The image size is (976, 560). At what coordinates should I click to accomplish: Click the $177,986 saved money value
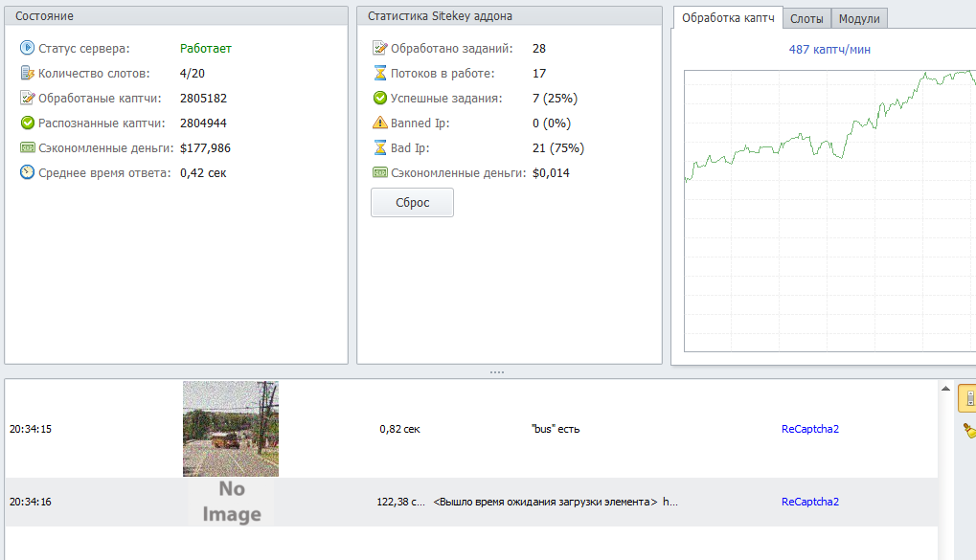click(x=205, y=147)
